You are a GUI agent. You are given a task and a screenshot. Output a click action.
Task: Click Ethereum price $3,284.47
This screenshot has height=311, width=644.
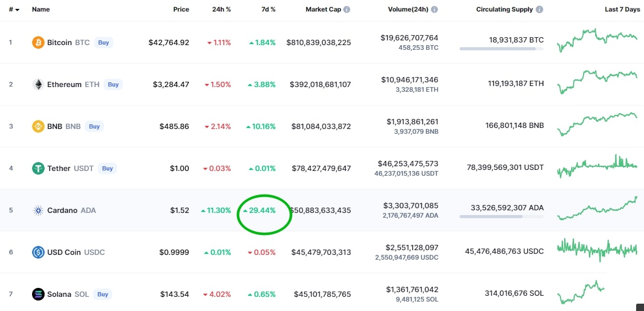coord(171,84)
